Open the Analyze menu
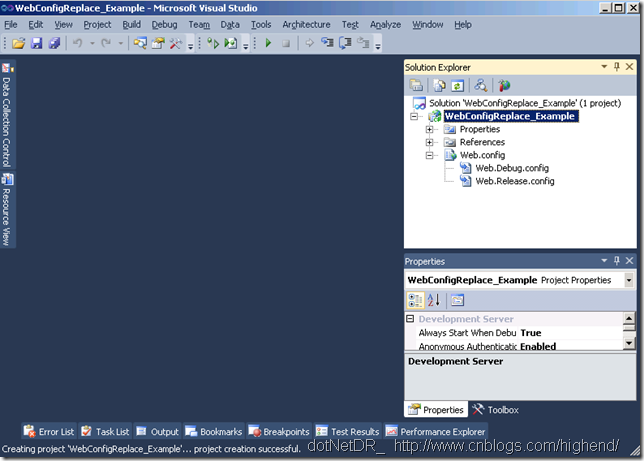 [x=385, y=25]
